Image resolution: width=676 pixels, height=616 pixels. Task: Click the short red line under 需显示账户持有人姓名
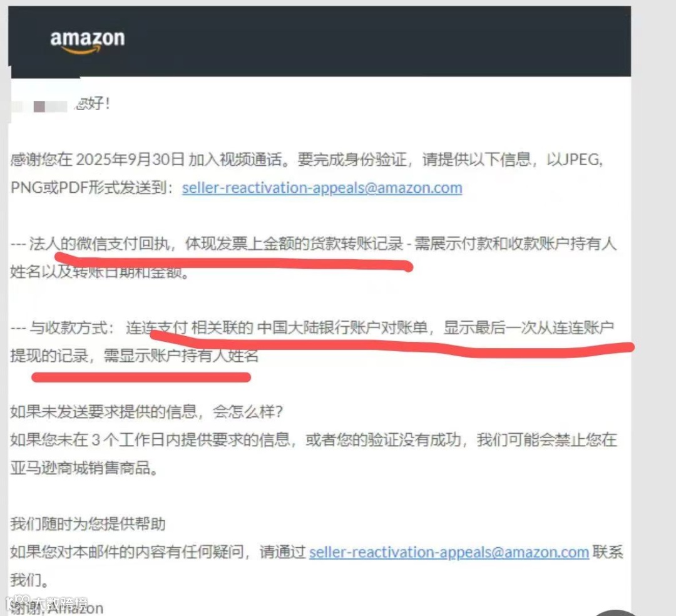141,377
